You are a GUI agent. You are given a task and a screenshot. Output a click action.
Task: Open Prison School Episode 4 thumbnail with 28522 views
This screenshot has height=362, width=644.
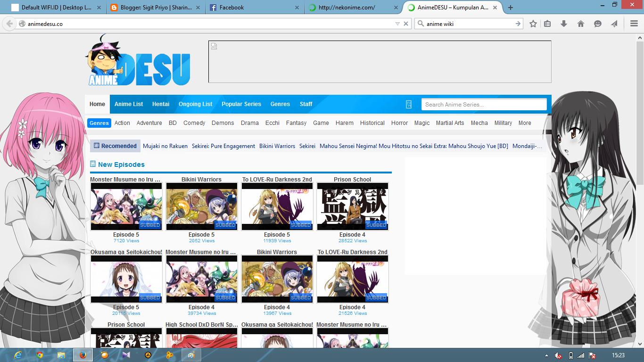tap(353, 206)
